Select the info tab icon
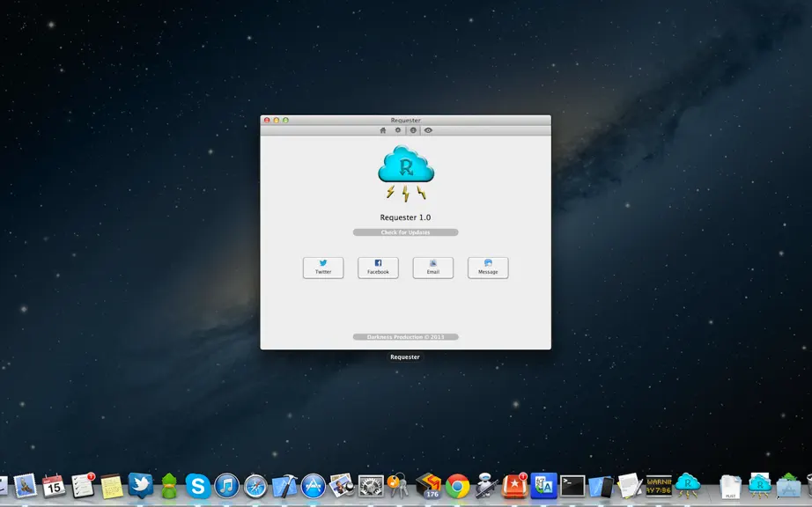The image size is (812, 507). point(413,130)
